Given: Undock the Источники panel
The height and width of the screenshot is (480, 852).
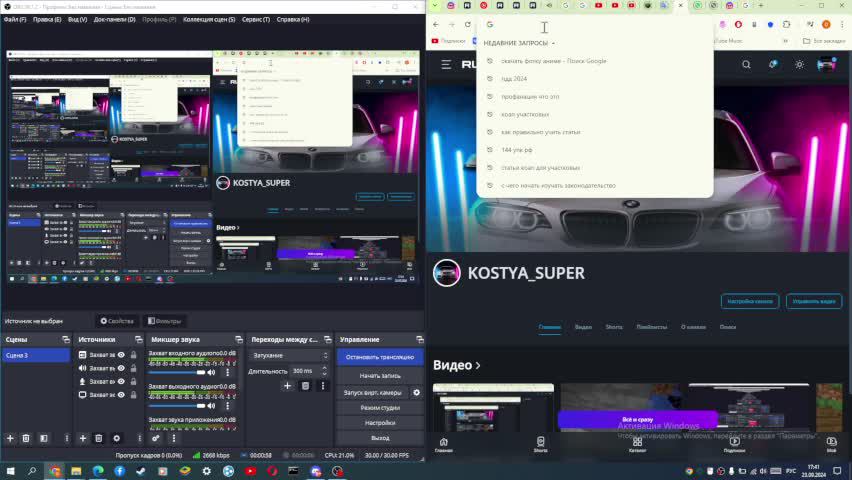Looking at the screenshot, I should click(139, 340).
